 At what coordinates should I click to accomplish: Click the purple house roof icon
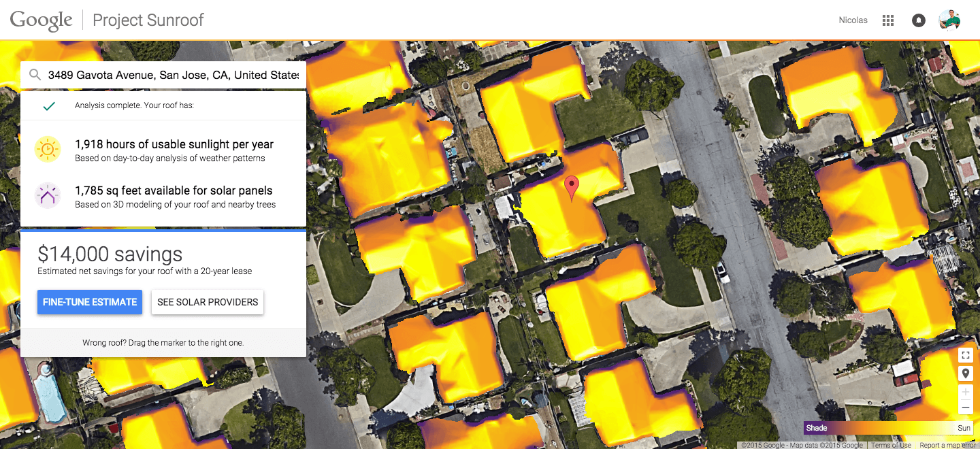click(x=48, y=196)
